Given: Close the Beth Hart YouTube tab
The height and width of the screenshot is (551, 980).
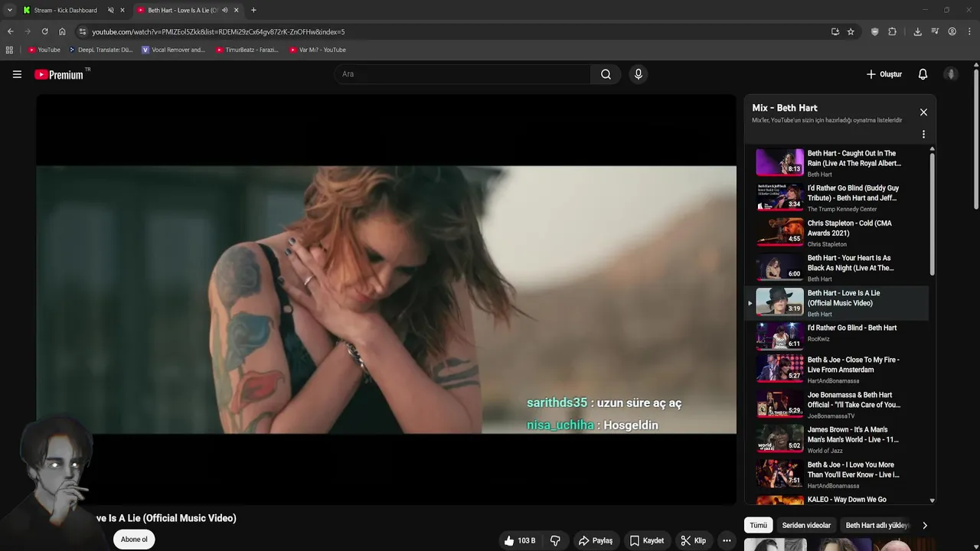Looking at the screenshot, I should 237,10.
